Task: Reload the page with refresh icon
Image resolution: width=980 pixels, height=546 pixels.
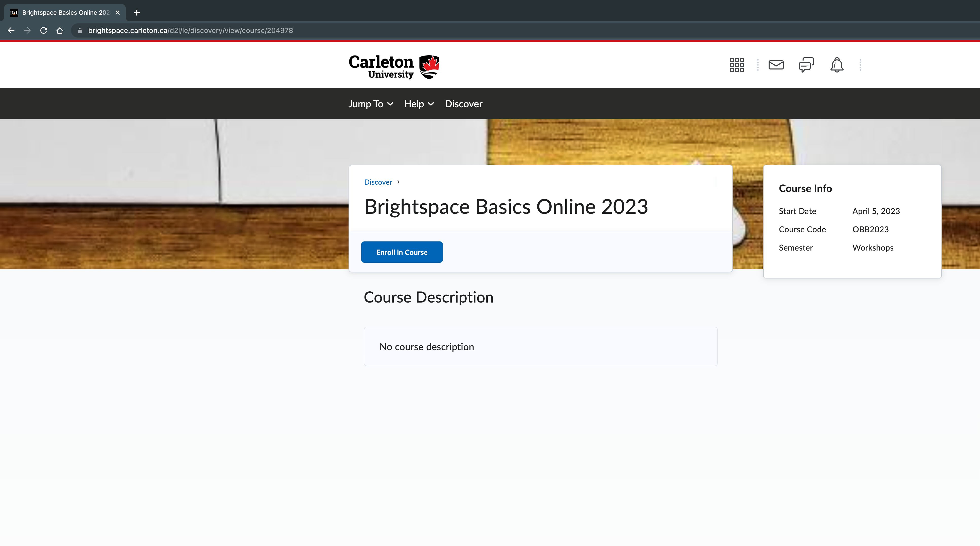Action: point(44,30)
